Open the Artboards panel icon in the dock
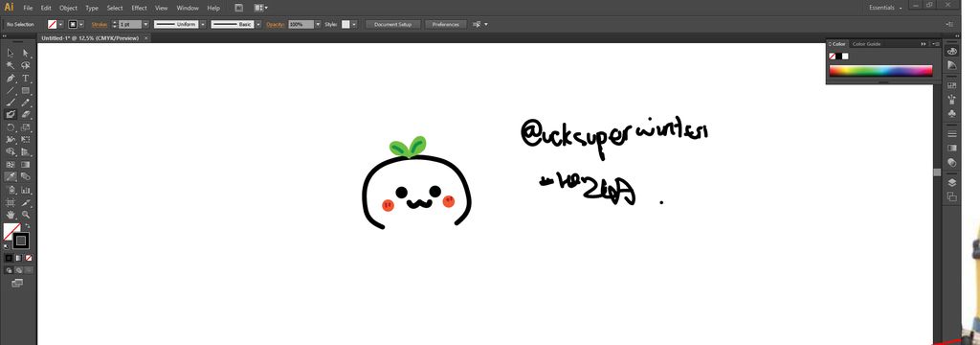 (952, 196)
